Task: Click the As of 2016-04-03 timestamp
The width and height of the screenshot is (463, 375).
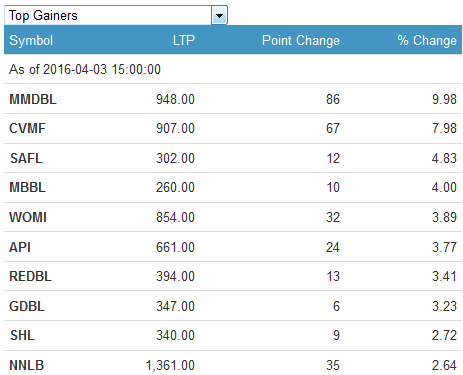Action: click(x=85, y=69)
